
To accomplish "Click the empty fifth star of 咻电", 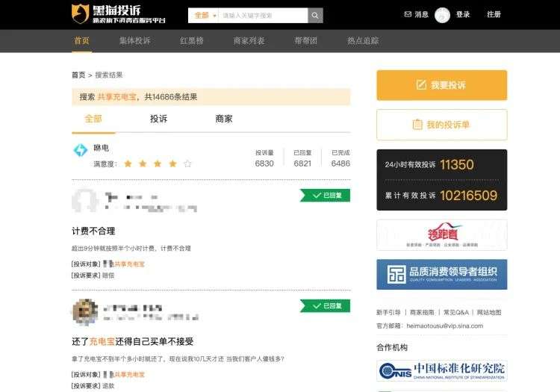I will tap(187, 164).
